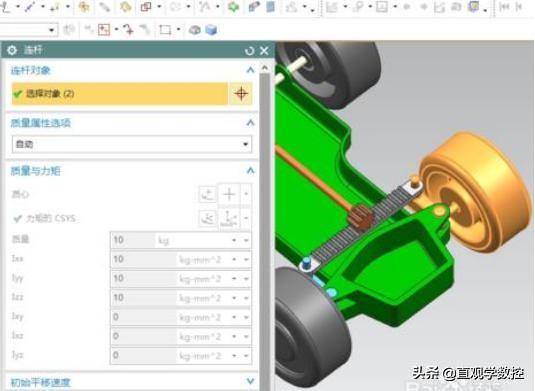Viewport: 535px width, 391px height.
Task: Open the 自动 mass property dropdown
Action: point(132,144)
